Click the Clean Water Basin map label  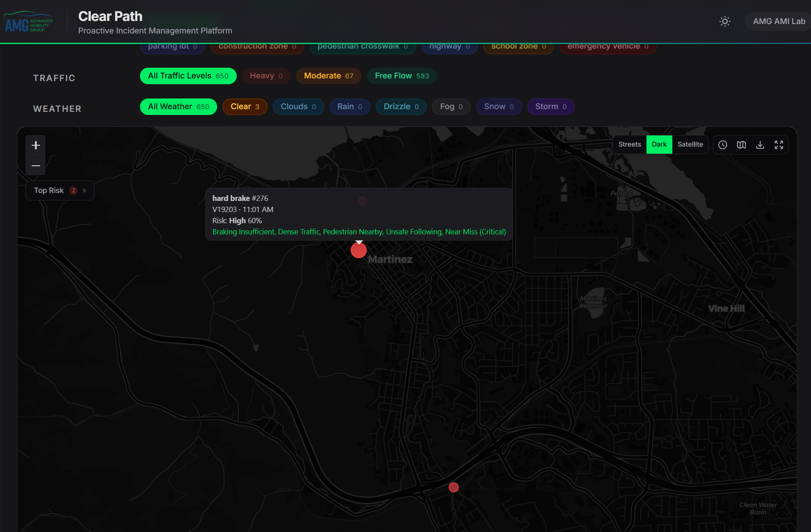point(758,508)
